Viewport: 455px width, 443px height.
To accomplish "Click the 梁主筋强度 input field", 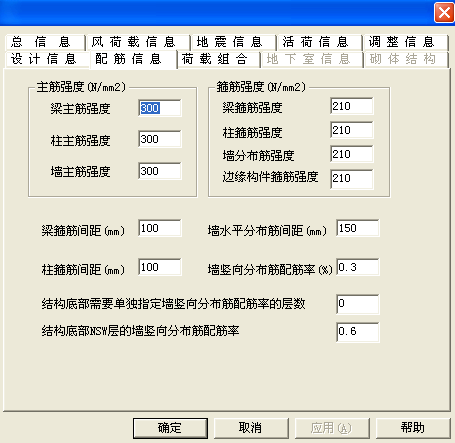I will coord(160,108).
